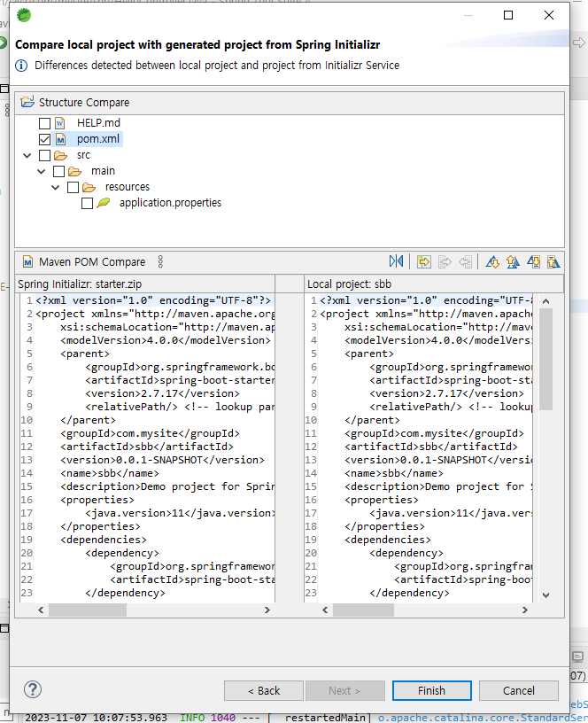Screen dimensions: 588x723
Task: Click left pane line '<artifactId>sbb</artifactId>'
Action: (147, 447)
